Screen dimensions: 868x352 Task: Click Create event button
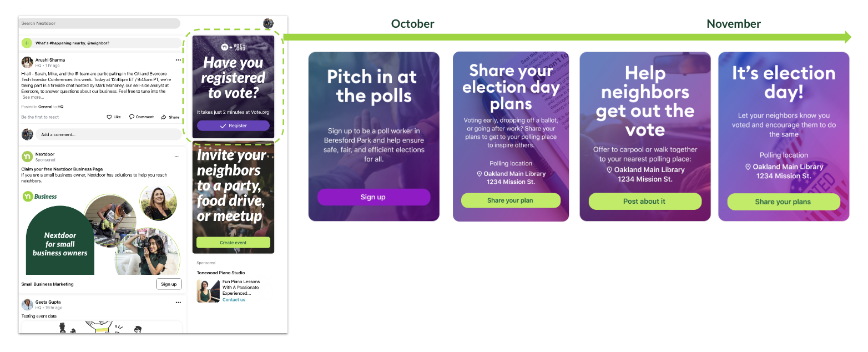point(233,243)
